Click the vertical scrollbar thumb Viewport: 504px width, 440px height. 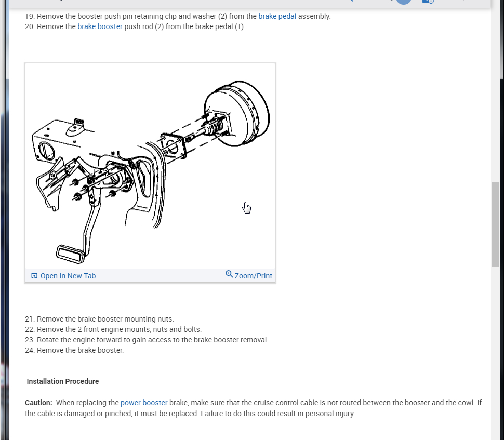point(495,224)
